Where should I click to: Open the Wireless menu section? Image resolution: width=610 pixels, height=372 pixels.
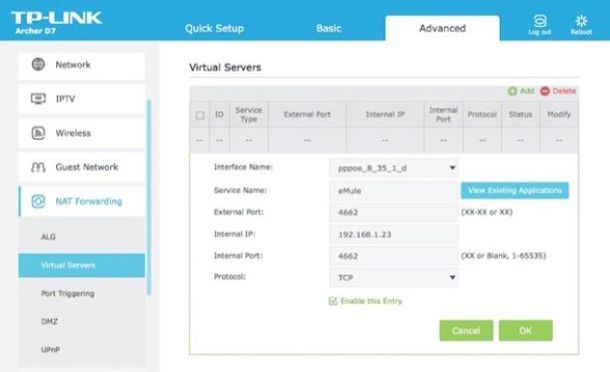click(82, 133)
